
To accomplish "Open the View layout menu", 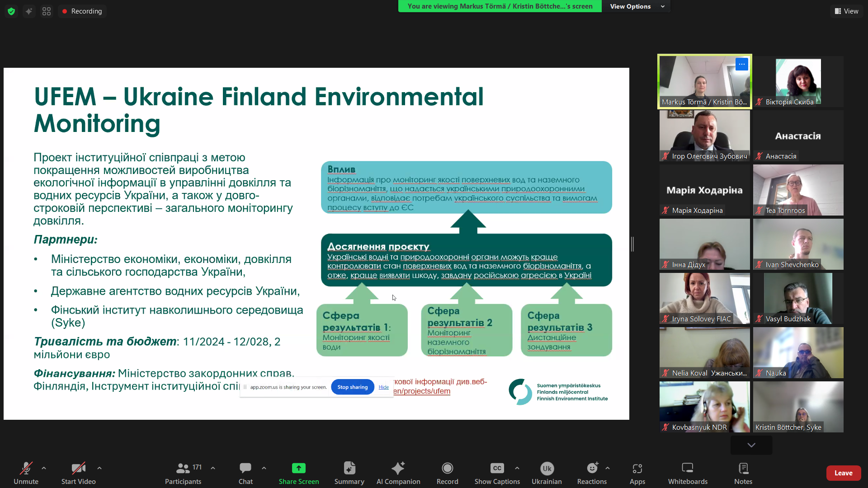I will [x=846, y=11].
